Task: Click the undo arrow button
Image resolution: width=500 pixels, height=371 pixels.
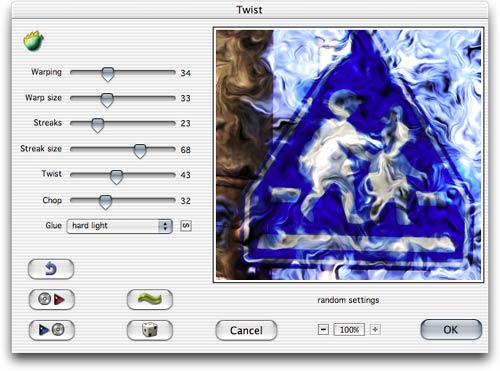Action: click(x=51, y=269)
